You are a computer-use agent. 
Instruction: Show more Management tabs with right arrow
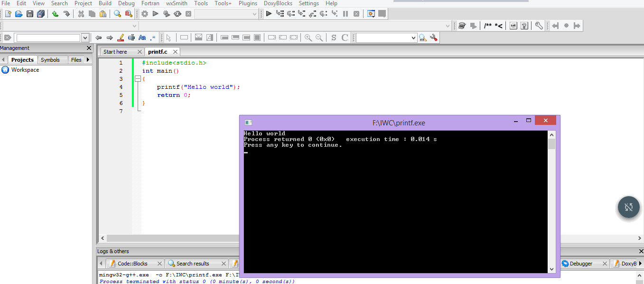[88, 60]
